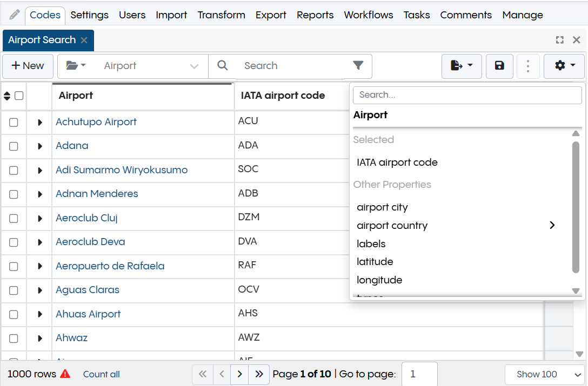The height and width of the screenshot is (386, 588).
Task: Open the Airport list dropdown
Action: click(x=150, y=65)
